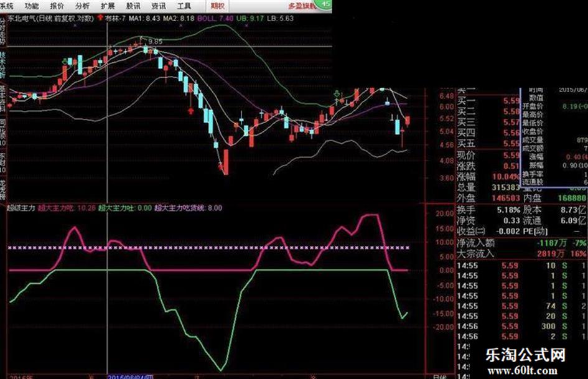Click the 买二 order row
Image resolution: width=588 pixels, height=379 pixels.
tap(488, 111)
